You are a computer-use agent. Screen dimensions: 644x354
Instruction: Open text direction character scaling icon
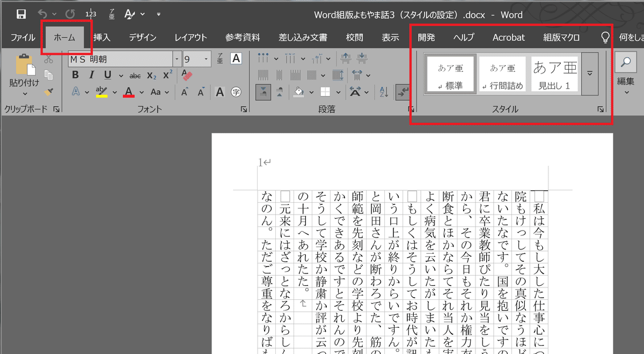[355, 92]
